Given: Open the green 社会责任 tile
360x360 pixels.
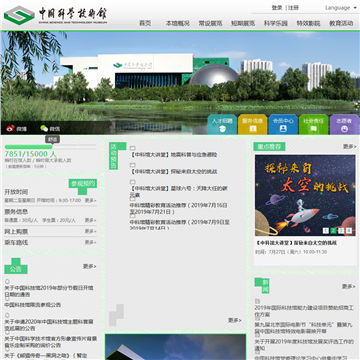Looking at the screenshot, I should pos(313,124).
